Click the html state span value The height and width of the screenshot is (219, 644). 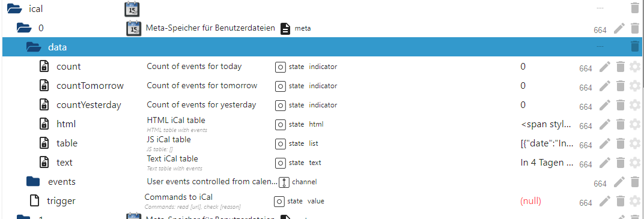pyautogui.click(x=546, y=124)
